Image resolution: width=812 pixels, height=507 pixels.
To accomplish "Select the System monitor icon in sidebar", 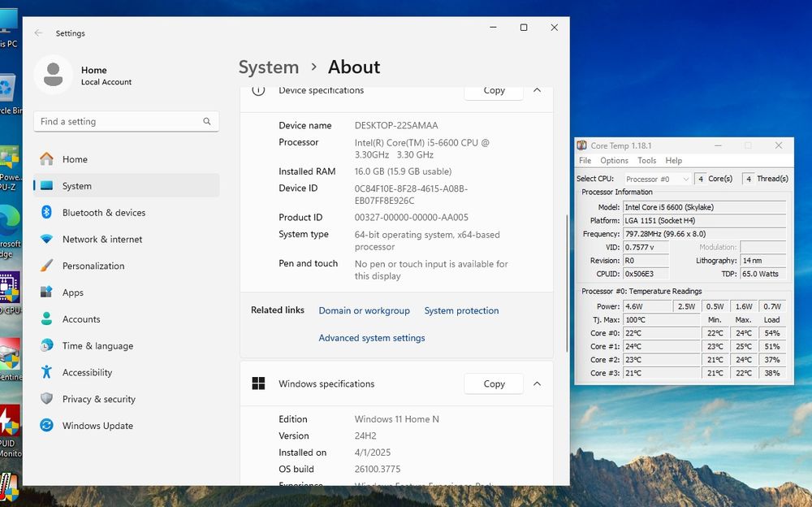I will pos(46,185).
